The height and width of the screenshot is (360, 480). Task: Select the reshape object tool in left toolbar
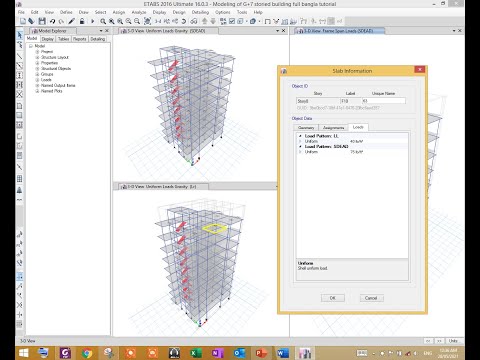20,45
